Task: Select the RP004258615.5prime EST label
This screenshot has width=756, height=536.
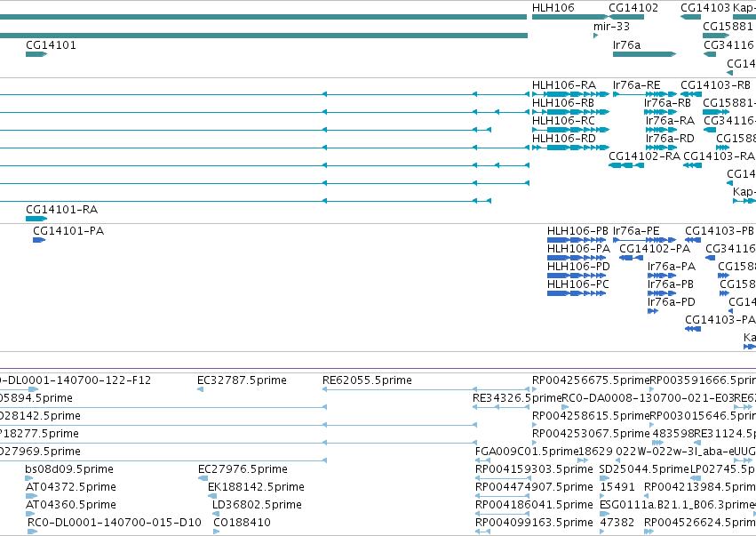Action: (x=591, y=416)
